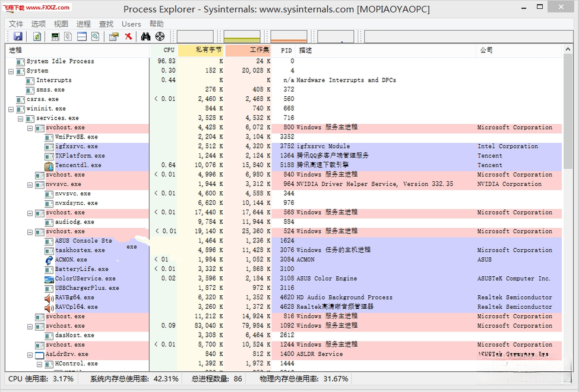
Task: Click the System Idle Process icon
Action: pyautogui.click(x=20, y=62)
